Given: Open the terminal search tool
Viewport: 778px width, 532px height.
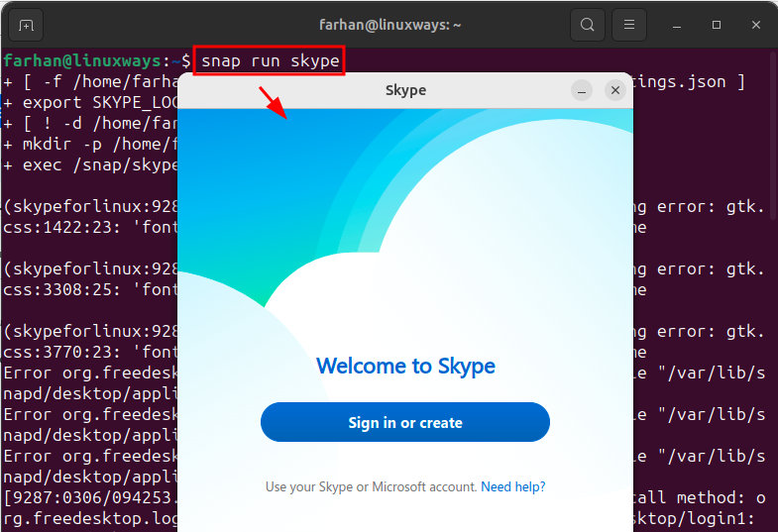Looking at the screenshot, I should coord(588,25).
